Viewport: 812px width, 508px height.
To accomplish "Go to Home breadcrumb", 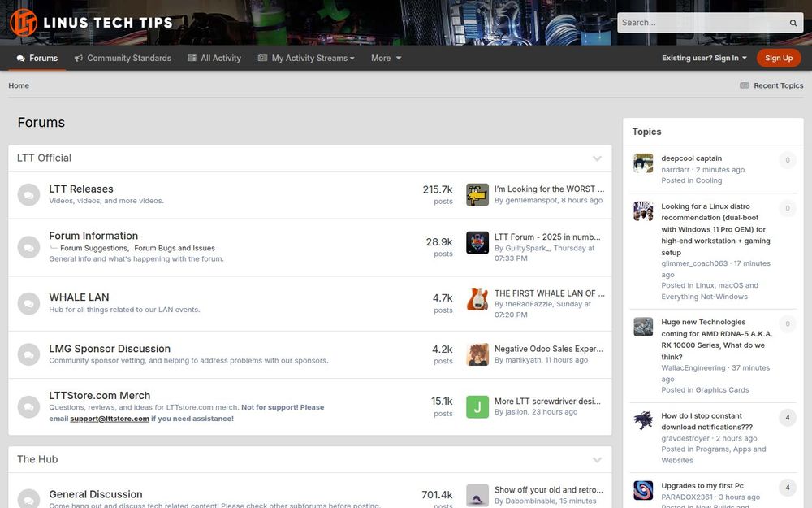I will point(19,85).
